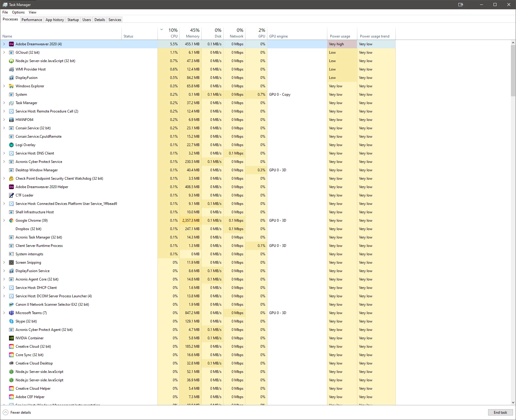Click the GCloud (32 bit) process icon
The image size is (516, 420).
click(x=11, y=52)
